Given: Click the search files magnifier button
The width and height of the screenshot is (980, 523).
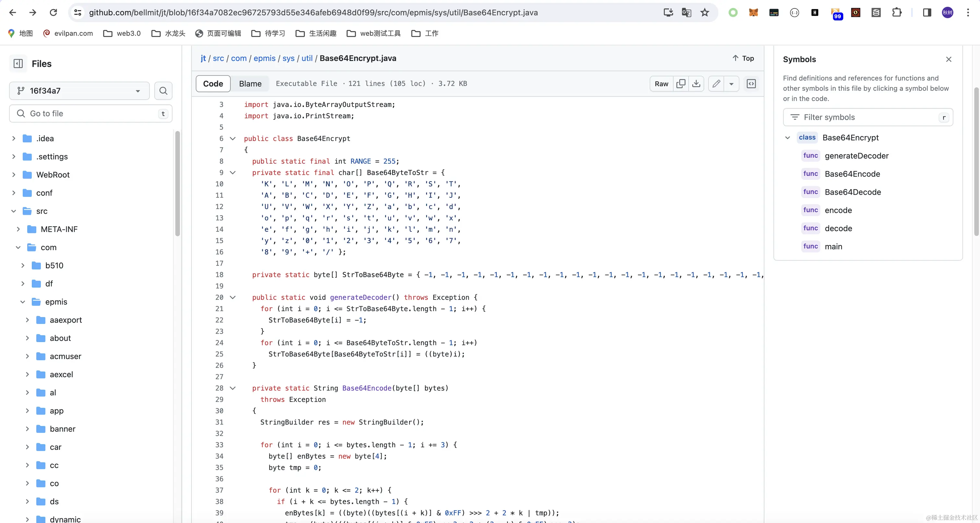Looking at the screenshot, I should 163,90.
